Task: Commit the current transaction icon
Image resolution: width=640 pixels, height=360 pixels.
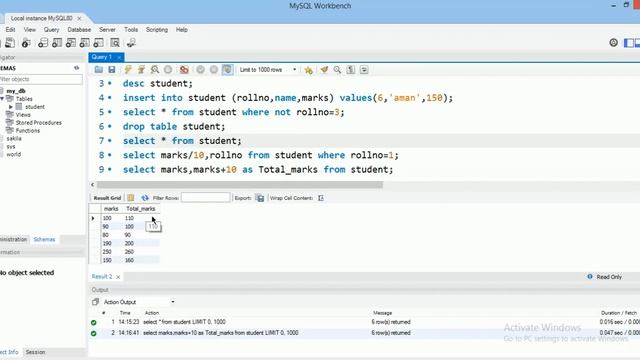Action: pyautogui.click(x=200, y=70)
